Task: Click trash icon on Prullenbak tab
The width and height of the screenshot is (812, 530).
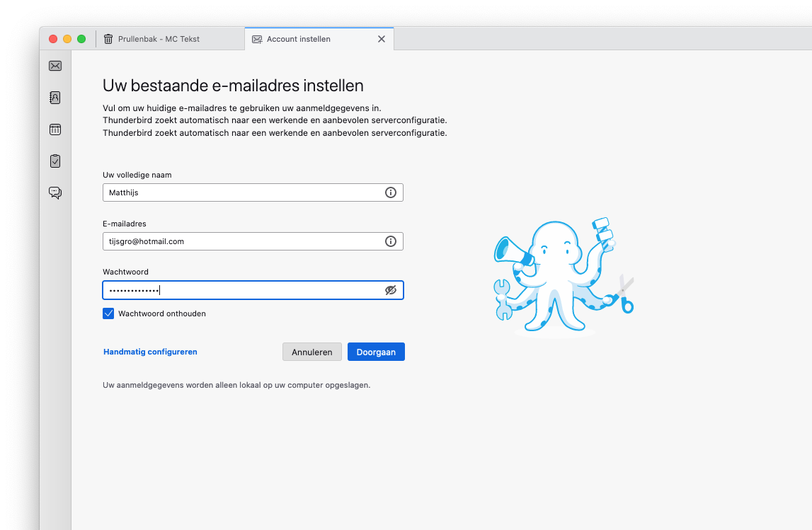Action: [x=108, y=39]
